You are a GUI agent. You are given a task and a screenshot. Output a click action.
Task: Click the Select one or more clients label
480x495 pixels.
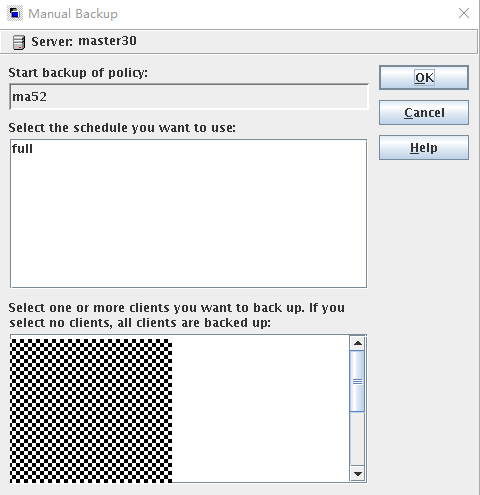coord(177,315)
